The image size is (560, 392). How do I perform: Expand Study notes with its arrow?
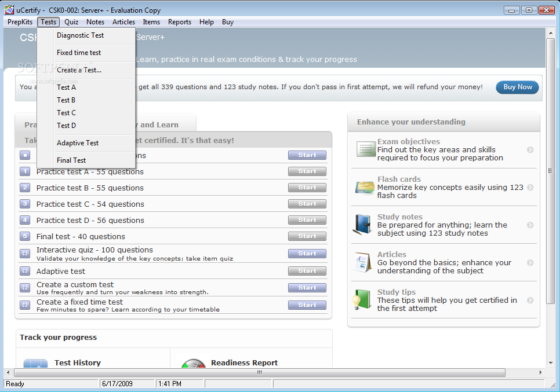pyautogui.click(x=530, y=225)
